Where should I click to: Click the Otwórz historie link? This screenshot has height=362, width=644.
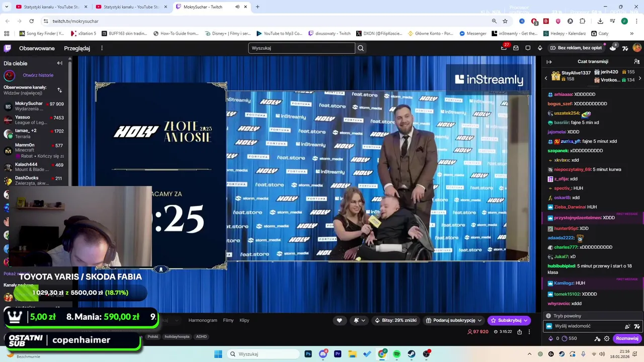point(38,75)
